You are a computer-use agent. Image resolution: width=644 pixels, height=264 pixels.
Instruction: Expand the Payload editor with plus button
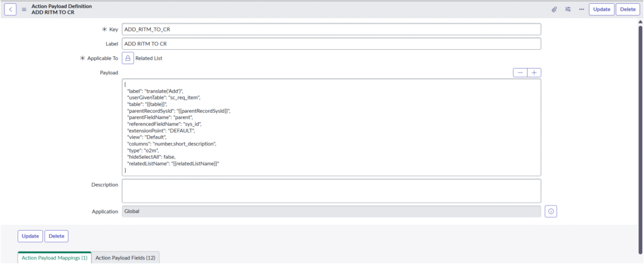[534, 72]
